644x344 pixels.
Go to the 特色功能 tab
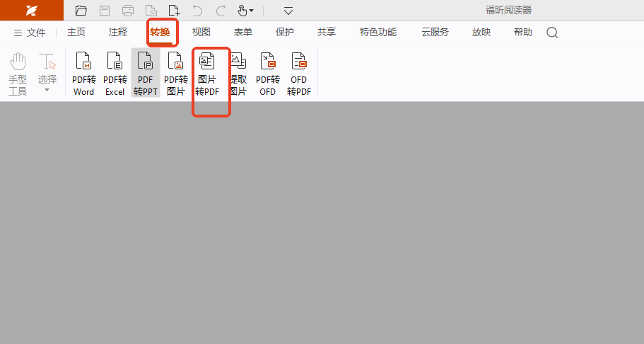[378, 32]
